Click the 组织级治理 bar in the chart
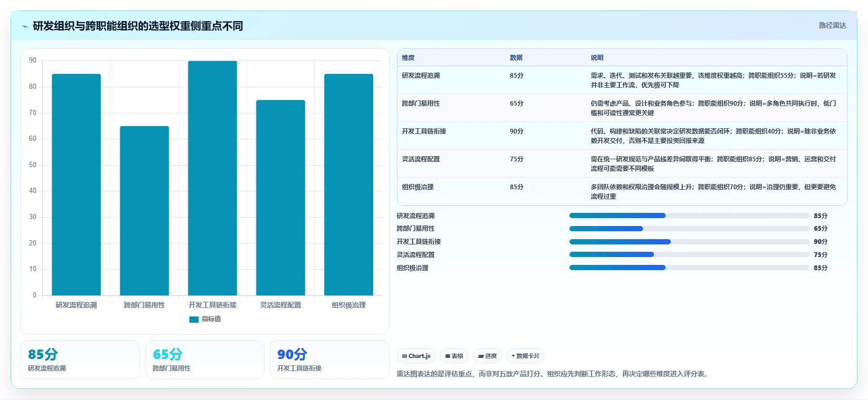Image resolution: width=868 pixels, height=400 pixels. tap(349, 184)
